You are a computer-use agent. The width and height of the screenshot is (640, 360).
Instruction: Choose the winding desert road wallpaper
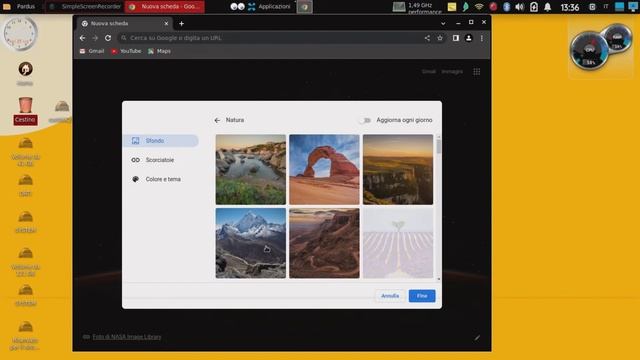pos(324,243)
